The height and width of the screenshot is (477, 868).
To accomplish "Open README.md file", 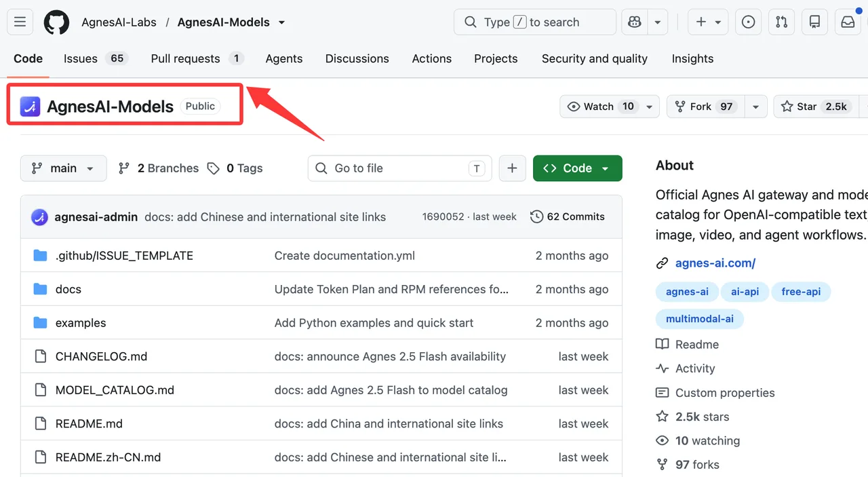I will [89, 424].
